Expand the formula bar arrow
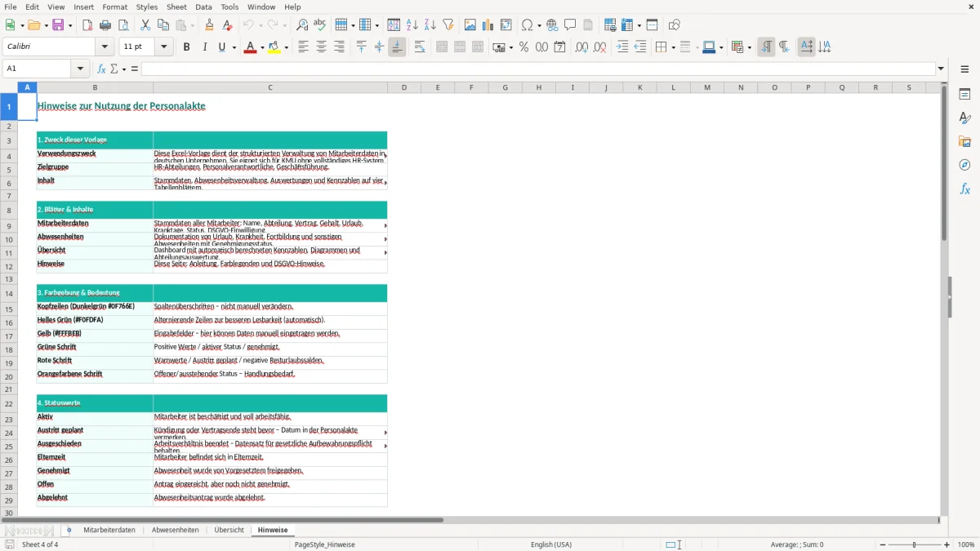980x551 pixels. (x=941, y=69)
